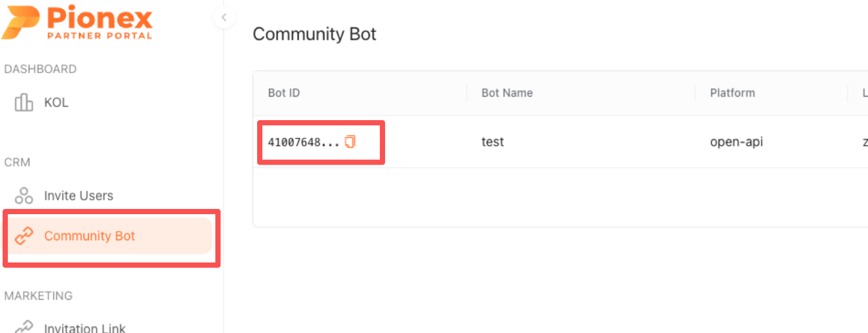Click the platform cell 'open-api'
The width and height of the screenshot is (868, 333).
(736, 142)
